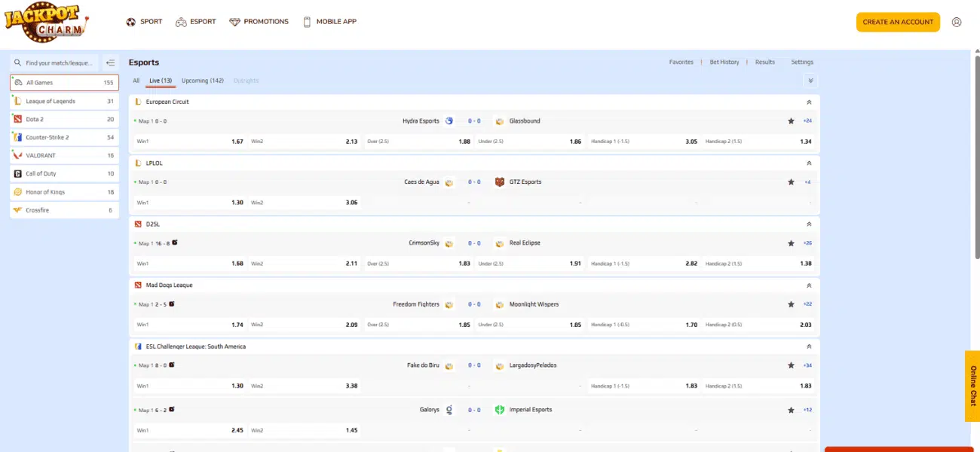The image size is (980, 452).
Task: Switch to the Upcoming (142) tab
Action: (203, 81)
